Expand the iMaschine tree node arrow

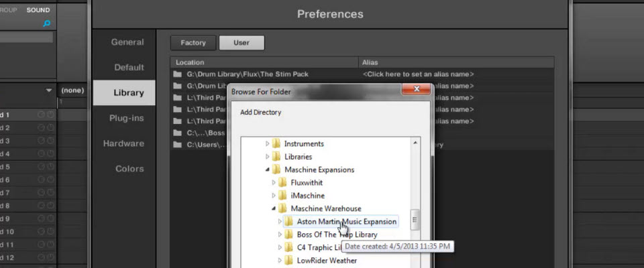[x=274, y=196]
